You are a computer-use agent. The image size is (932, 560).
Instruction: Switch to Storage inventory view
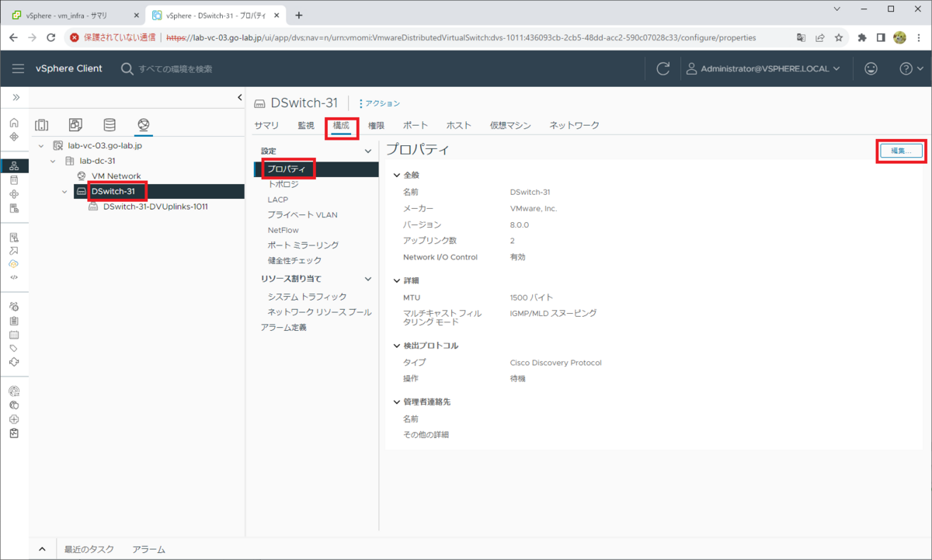[x=110, y=124]
